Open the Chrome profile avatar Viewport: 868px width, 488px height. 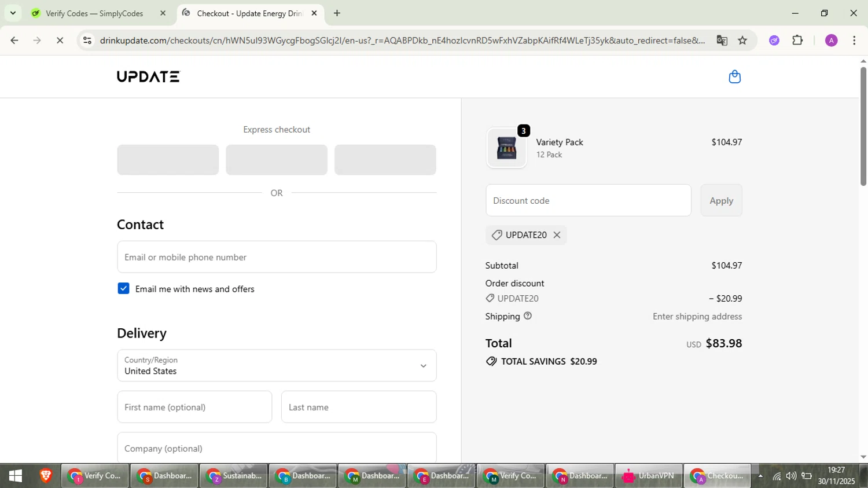click(x=831, y=41)
